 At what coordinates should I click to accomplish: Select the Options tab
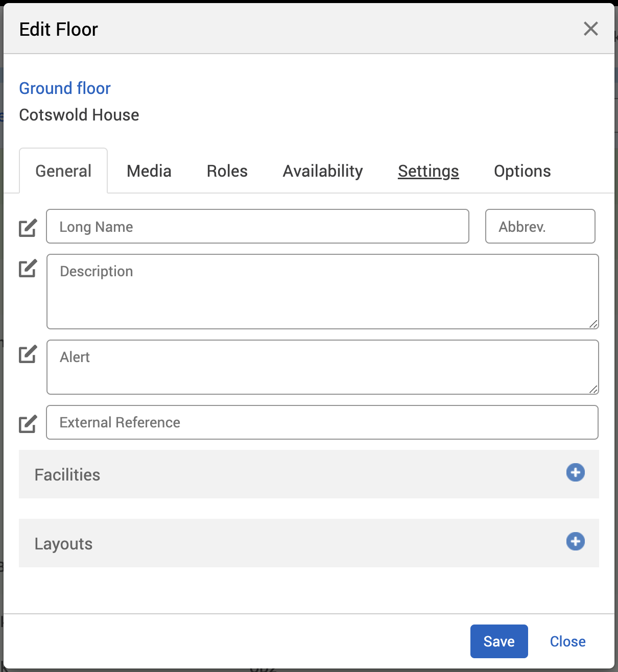(x=522, y=171)
